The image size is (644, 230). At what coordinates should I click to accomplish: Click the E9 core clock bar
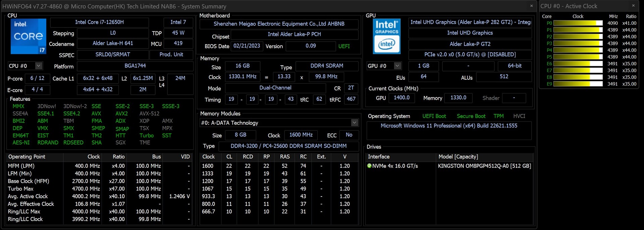[578, 84]
